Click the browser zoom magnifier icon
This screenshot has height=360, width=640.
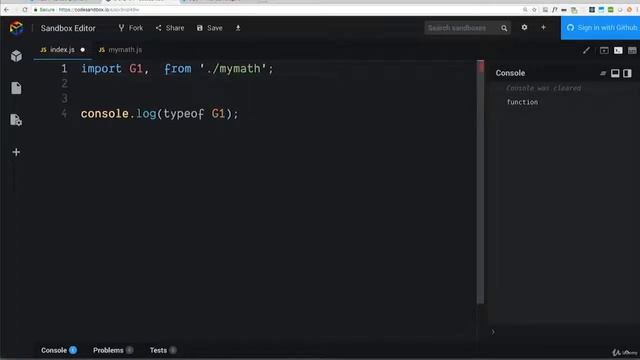(x=525, y=9)
